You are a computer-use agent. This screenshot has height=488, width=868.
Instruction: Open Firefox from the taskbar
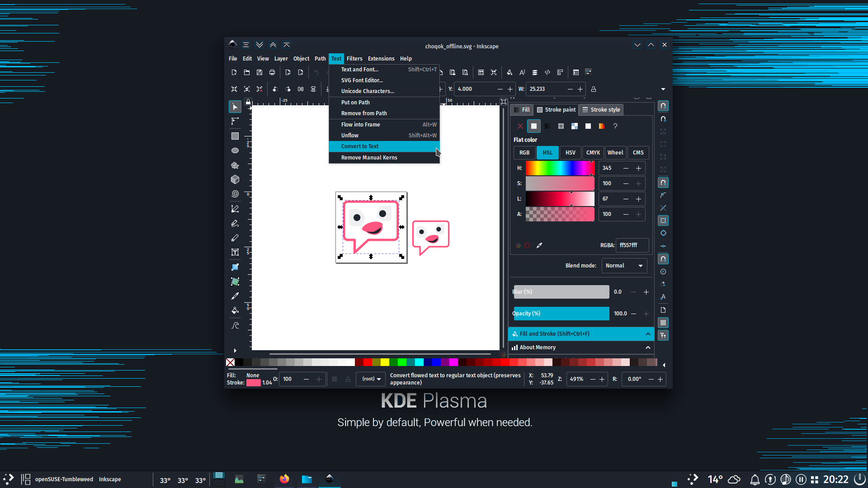(x=284, y=479)
